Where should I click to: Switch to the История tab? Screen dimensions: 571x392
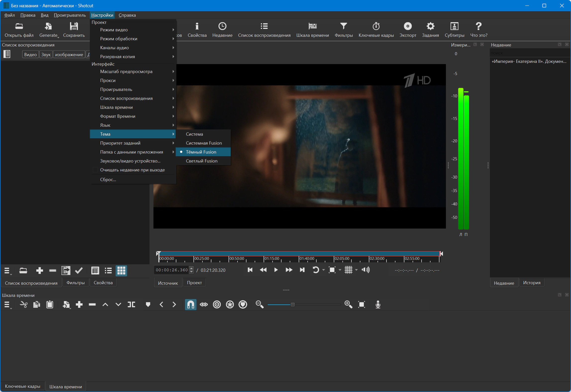pos(531,283)
